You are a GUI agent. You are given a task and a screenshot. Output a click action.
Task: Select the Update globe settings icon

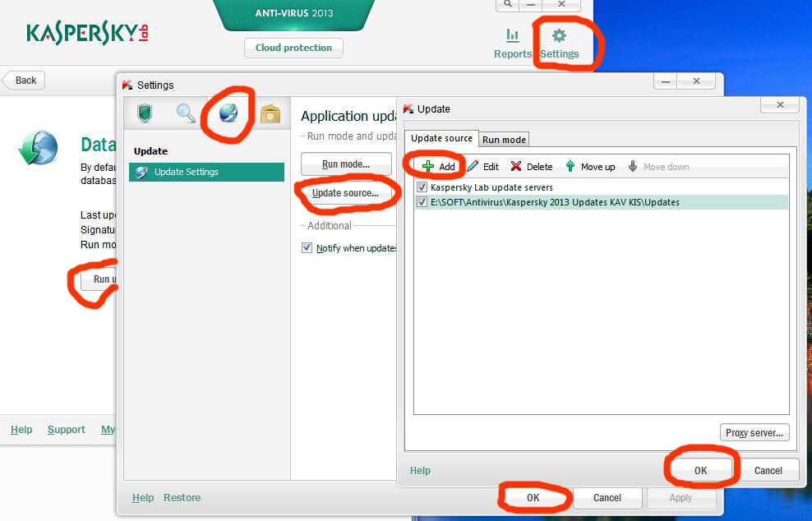tap(228, 113)
